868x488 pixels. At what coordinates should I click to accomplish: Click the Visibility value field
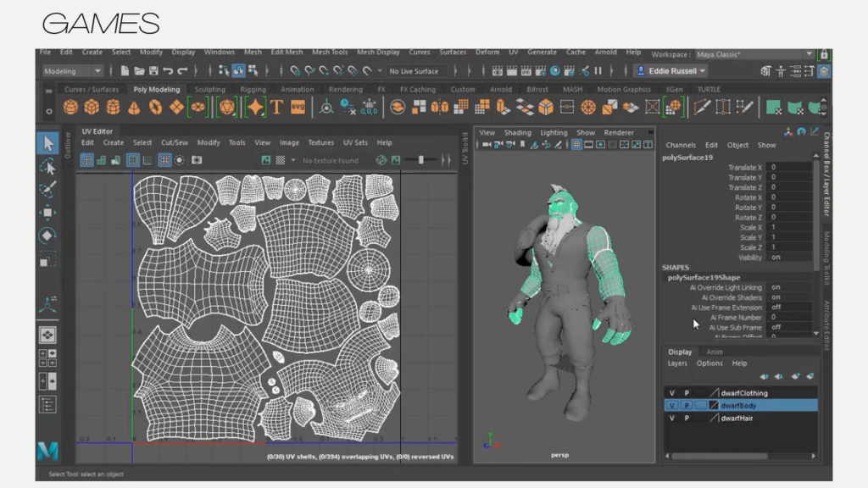790,258
